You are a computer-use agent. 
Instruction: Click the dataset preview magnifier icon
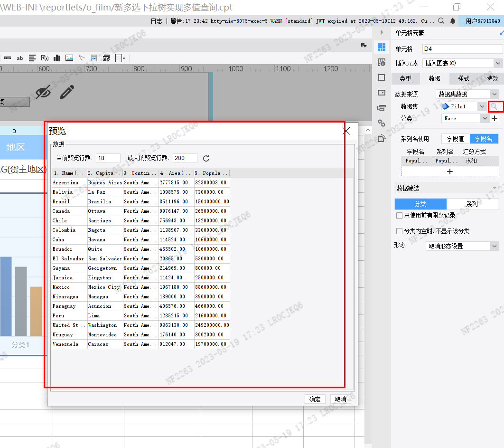click(494, 106)
